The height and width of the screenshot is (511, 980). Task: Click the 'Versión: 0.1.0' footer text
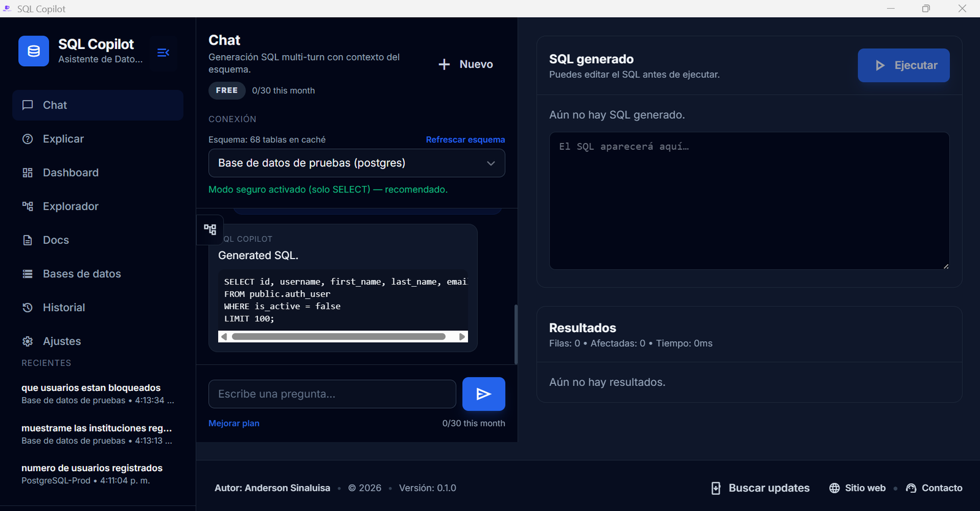[x=428, y=488]
